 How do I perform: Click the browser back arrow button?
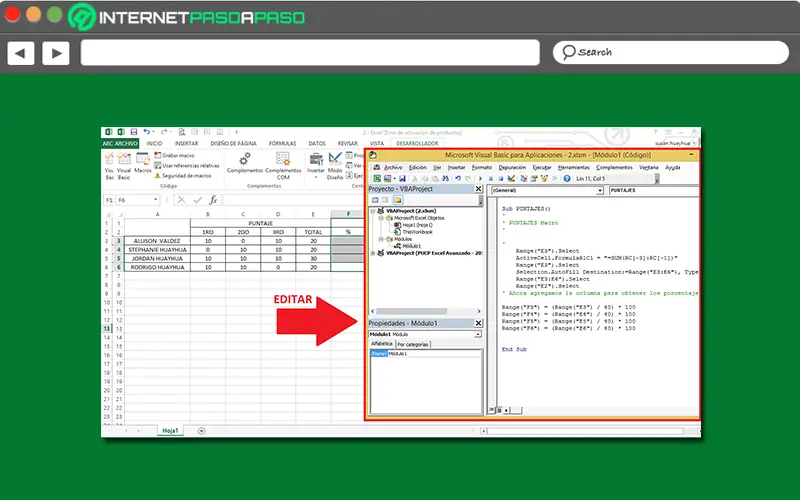pyautogui.click(x=21, y=53)
